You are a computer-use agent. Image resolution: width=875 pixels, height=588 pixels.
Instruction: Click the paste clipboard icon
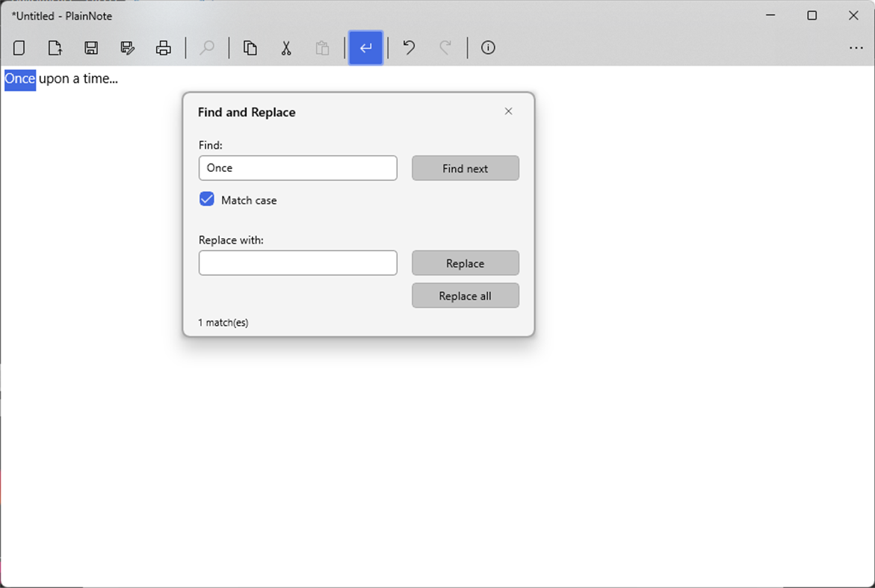[x=322, y=47]
